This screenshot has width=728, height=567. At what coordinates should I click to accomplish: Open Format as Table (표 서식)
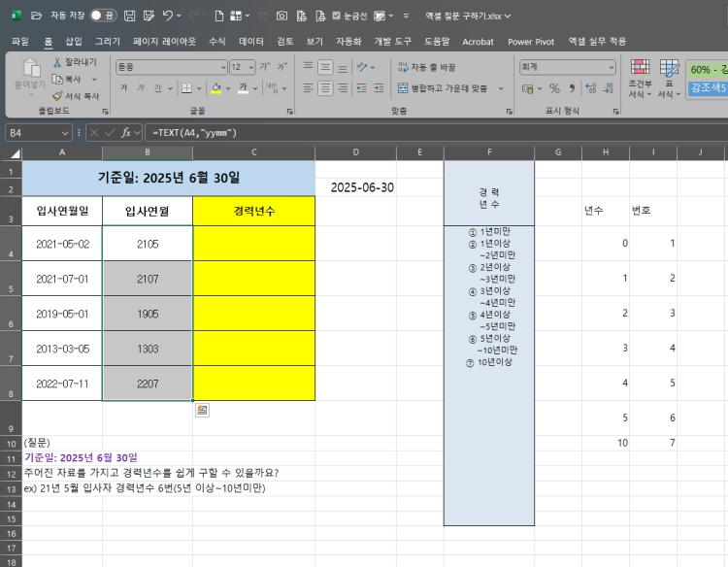[669, 79]
